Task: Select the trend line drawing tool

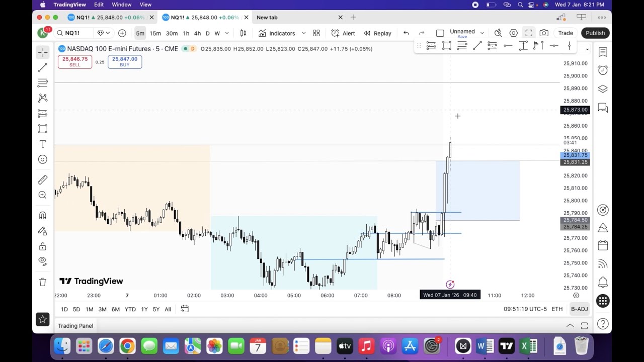Action: pos(43,67)
